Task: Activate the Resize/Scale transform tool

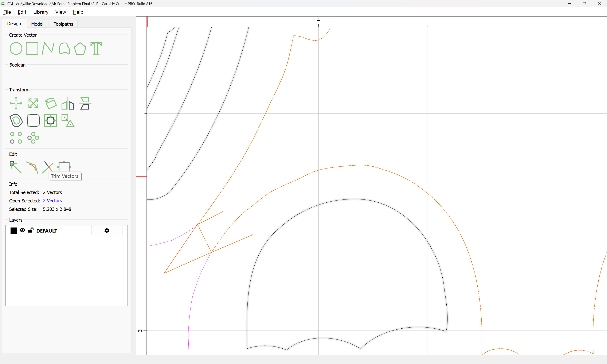Action: (33, 103)
